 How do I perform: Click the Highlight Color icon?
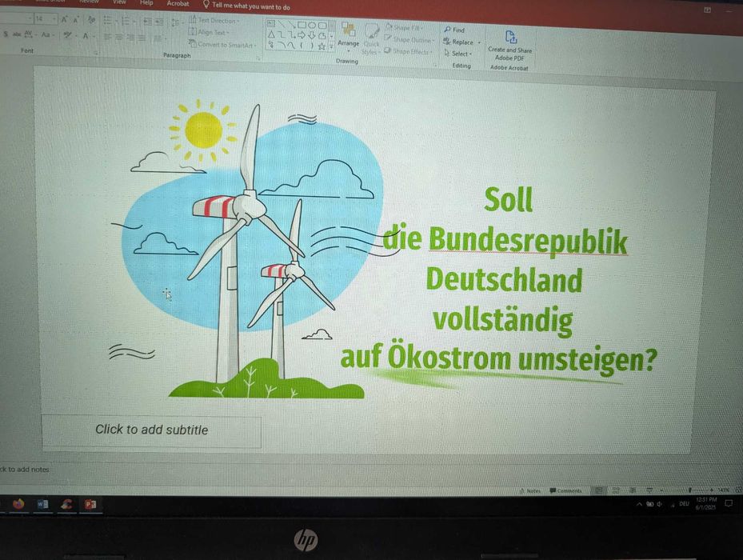pos(67,35)
